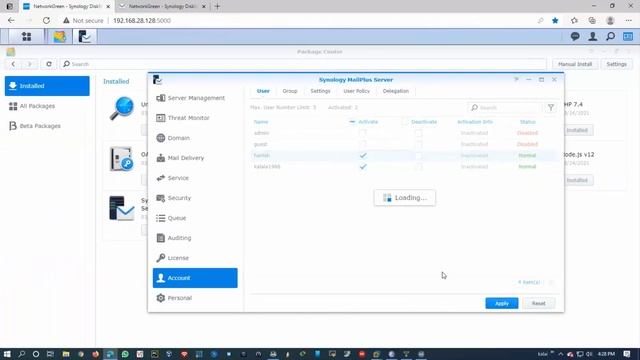
Task: Switch to Package Center in DSM taskbar
Action: coord(60,37)
